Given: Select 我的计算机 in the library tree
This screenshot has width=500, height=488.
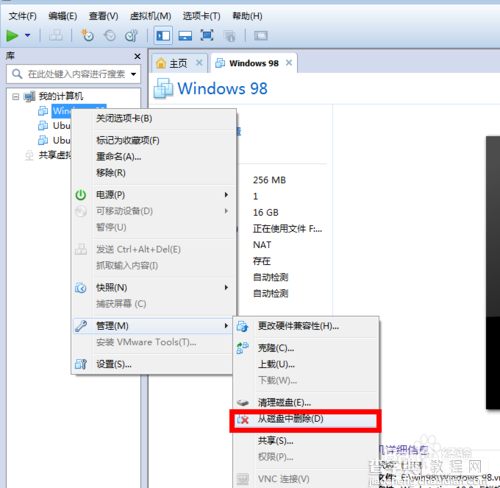Looking at the screenshot, I should (x=61, y=96).
